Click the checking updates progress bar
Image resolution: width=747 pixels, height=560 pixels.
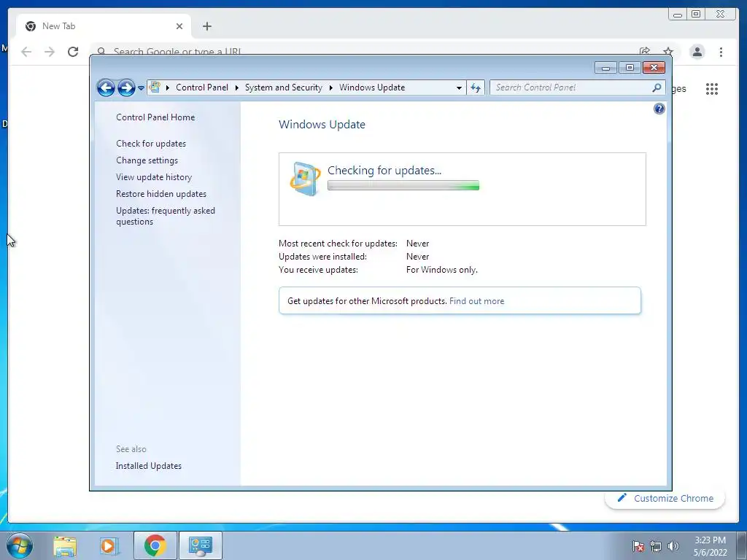(x=403, y=185)
